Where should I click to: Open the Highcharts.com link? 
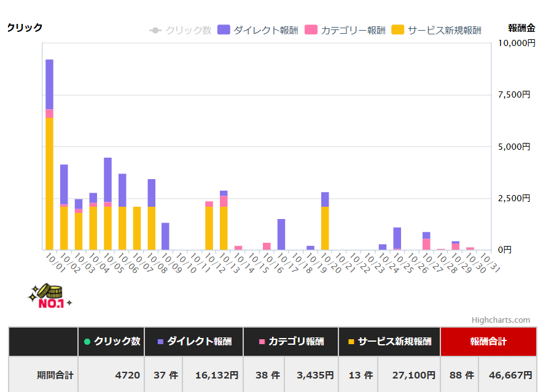pos(500,320)
